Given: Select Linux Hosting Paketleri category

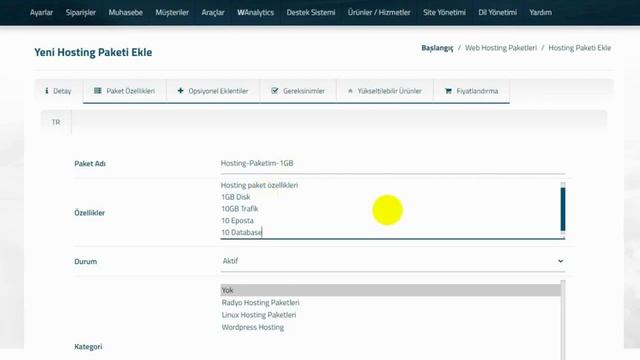Looking at the screenshot, I should (x=259, y=315).
